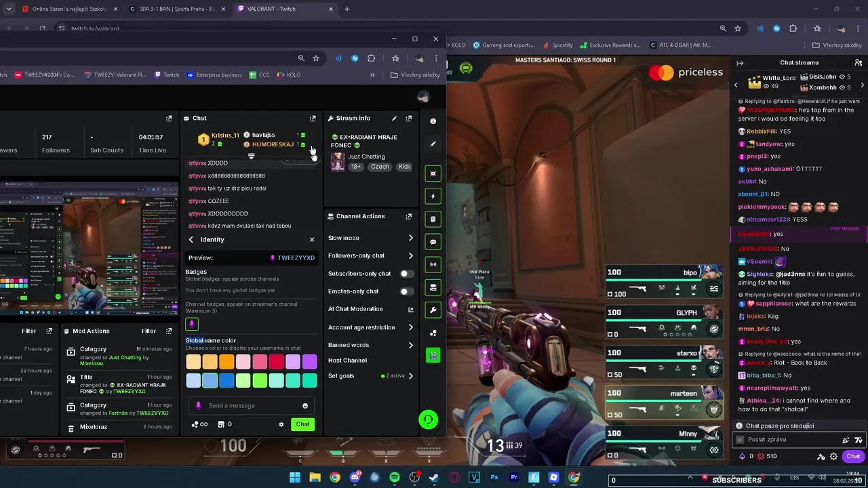Toggle Subscribers-only chat

406,274
